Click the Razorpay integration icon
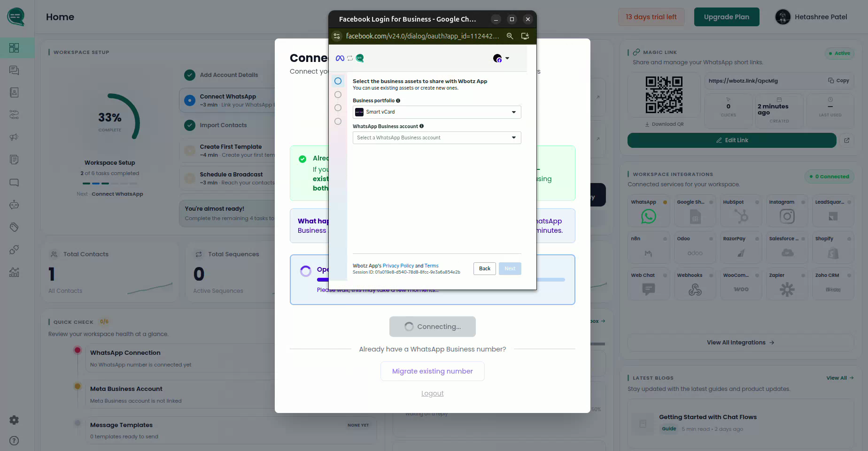This screenshot has height=451, width=868. (741, 253)
